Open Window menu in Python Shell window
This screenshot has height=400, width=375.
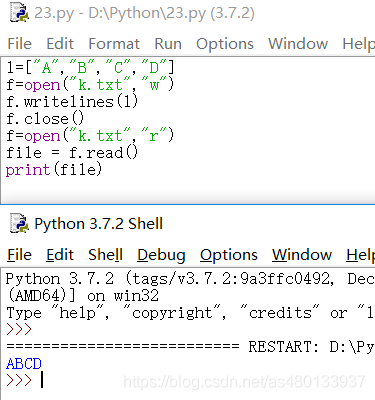302,255
